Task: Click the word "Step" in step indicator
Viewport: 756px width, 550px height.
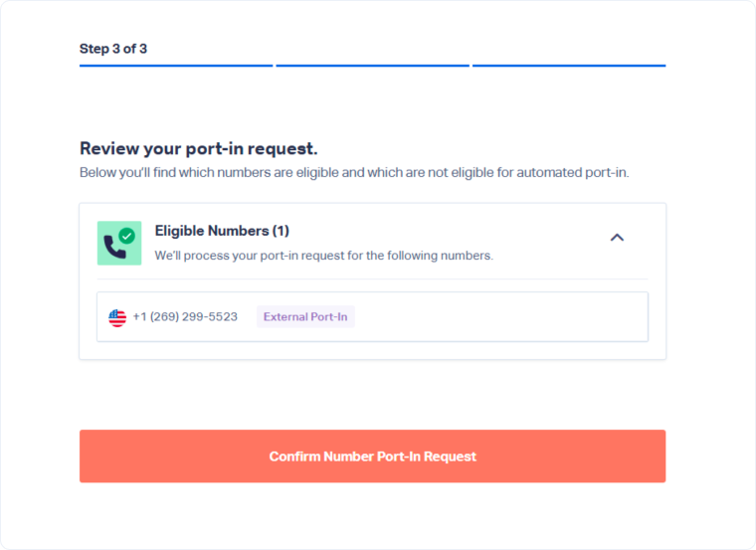Action: [94, 49]
